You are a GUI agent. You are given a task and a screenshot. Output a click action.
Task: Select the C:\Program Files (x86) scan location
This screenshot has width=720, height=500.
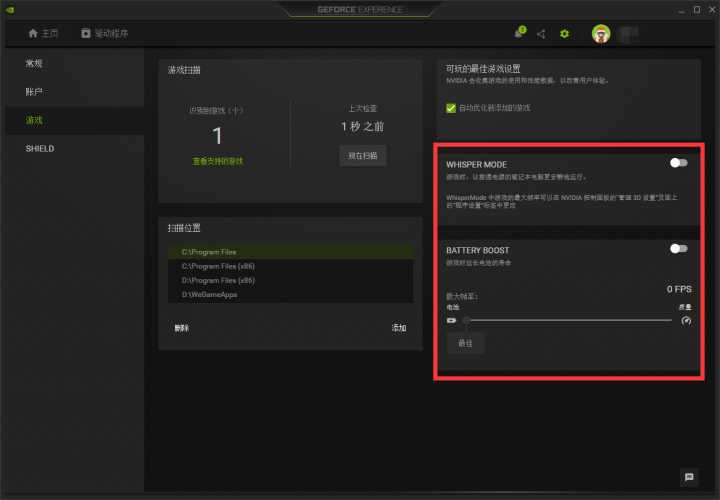[291, 266]
